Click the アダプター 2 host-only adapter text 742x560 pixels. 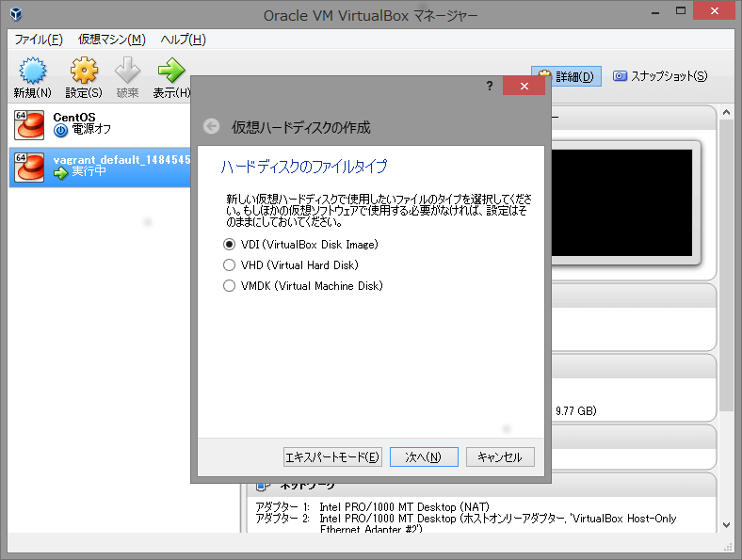[x=466, y=524]
